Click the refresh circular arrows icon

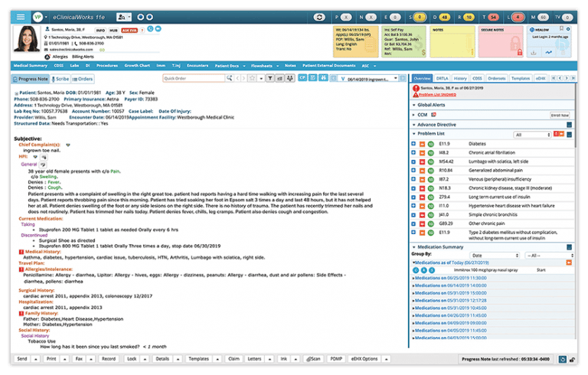[x=319, y=17]
